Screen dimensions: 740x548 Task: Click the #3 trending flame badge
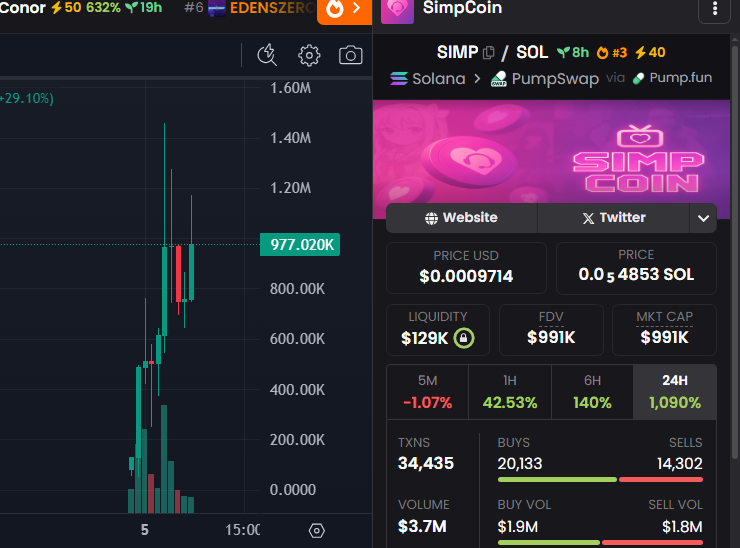(612, 52)
